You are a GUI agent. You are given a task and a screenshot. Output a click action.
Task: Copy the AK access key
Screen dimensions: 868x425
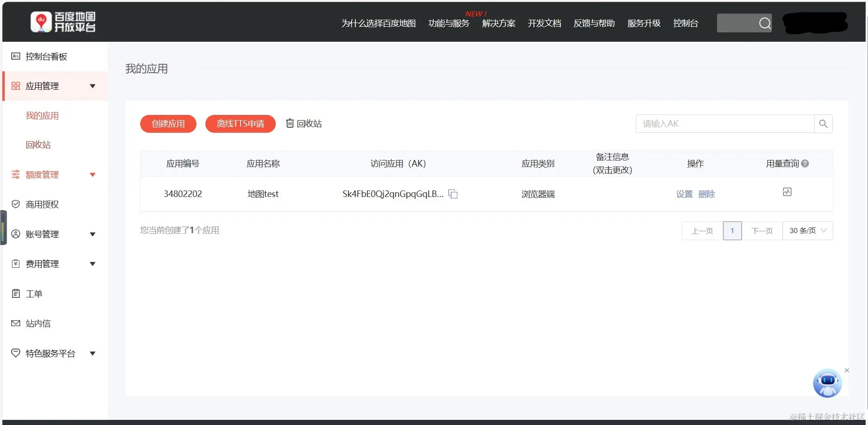pos(453,194)
